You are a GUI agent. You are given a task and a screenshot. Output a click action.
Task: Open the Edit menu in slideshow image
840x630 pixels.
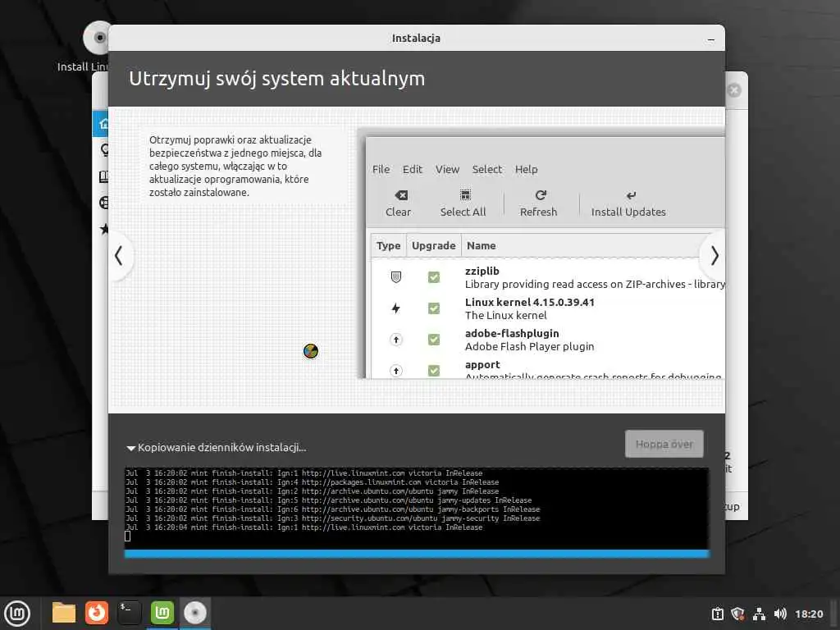413,169
